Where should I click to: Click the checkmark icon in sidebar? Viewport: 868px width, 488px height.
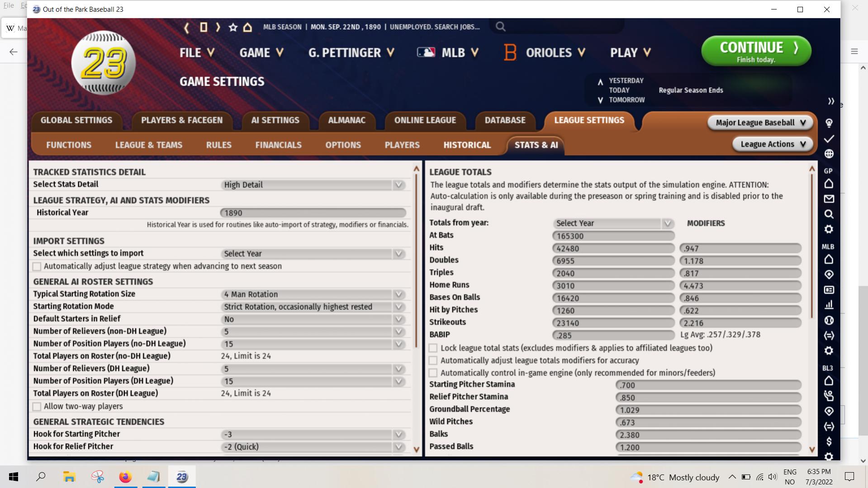pos(829,139)
